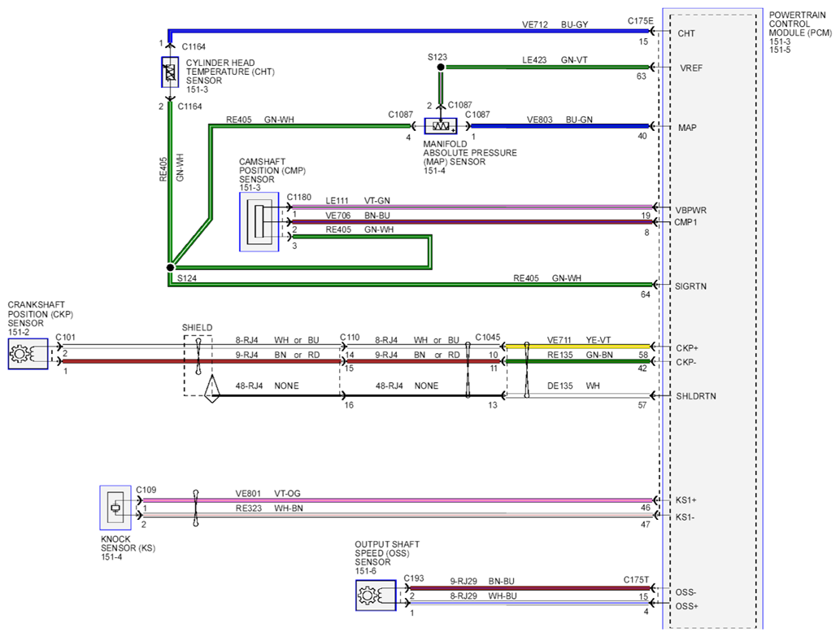Select the CKP+ pin label

687,348
